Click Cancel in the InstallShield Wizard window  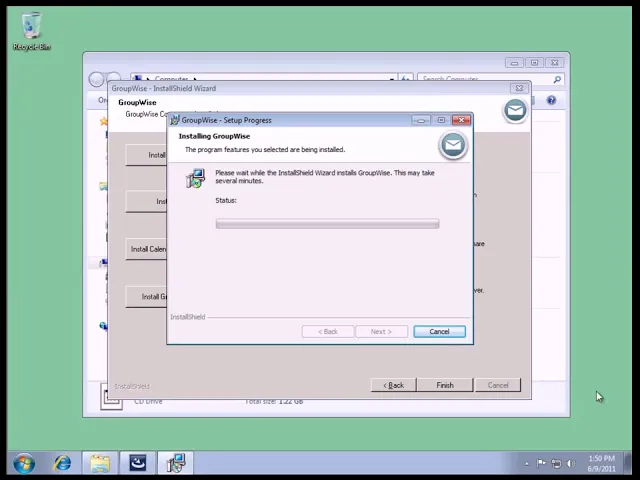point(498,385)
